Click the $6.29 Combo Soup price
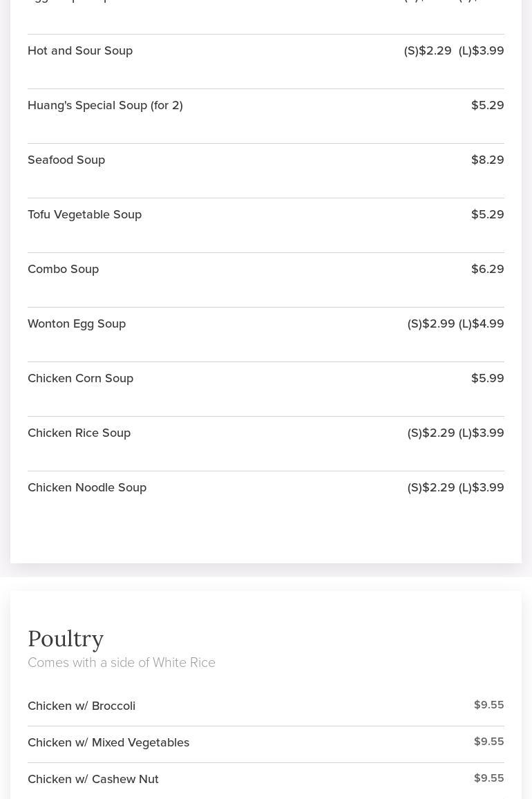Viewport: 532px width, 799px height. pyautogui.click(x=487, y=269)
